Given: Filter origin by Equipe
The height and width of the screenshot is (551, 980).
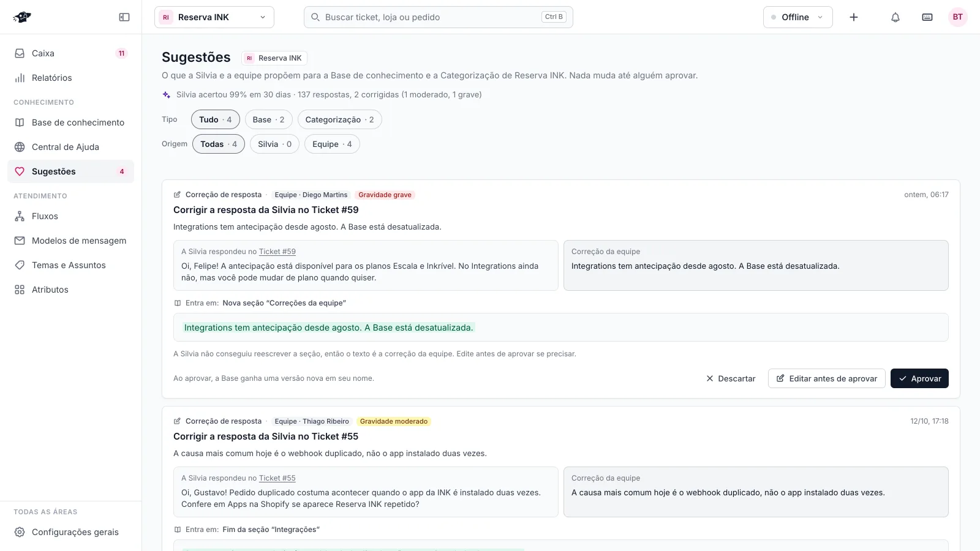Looking at the screenshot, I should (332, 144).
